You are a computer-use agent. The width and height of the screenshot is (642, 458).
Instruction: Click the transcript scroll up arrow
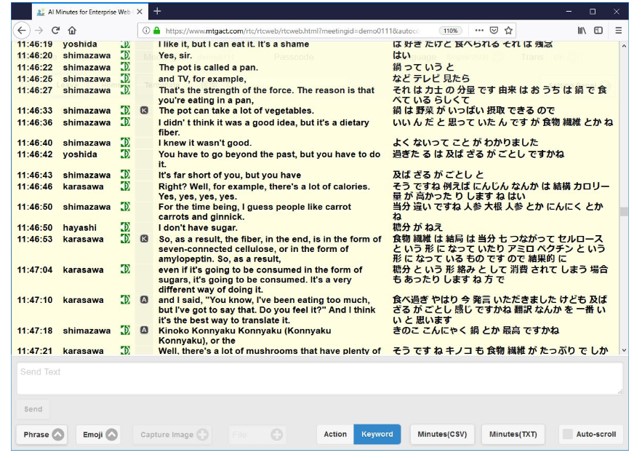click(x=624, y=46)
